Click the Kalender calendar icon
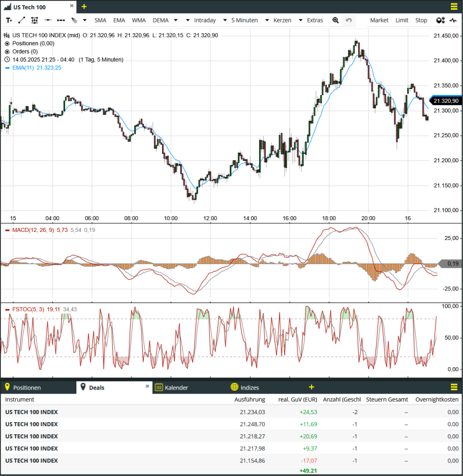This screenshot has width=463, height=476. pos(159,387)
